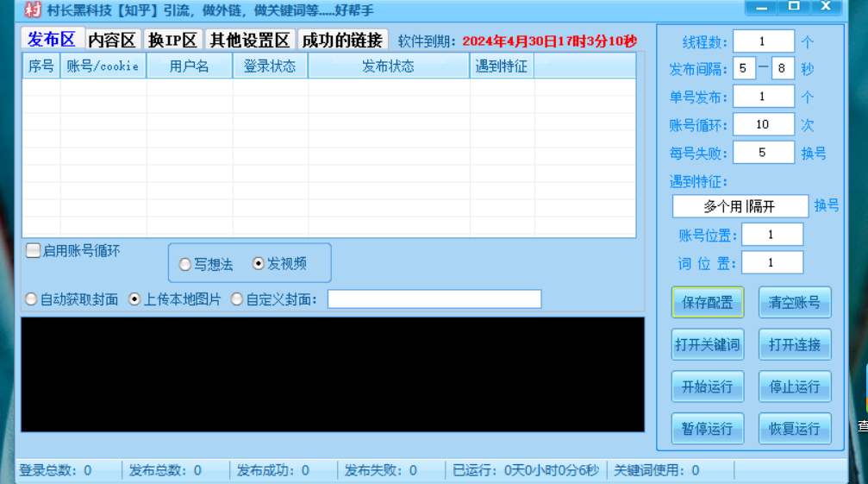The width and height of the screenshot is (868, 484).
Task: Click the 登录状态 column header
Action: point(270,66)
